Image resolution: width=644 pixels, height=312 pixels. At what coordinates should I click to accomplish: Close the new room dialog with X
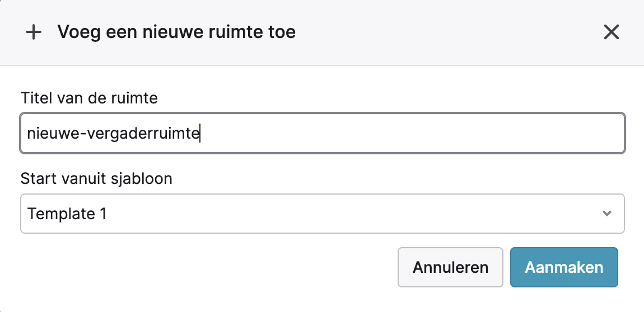611,32
